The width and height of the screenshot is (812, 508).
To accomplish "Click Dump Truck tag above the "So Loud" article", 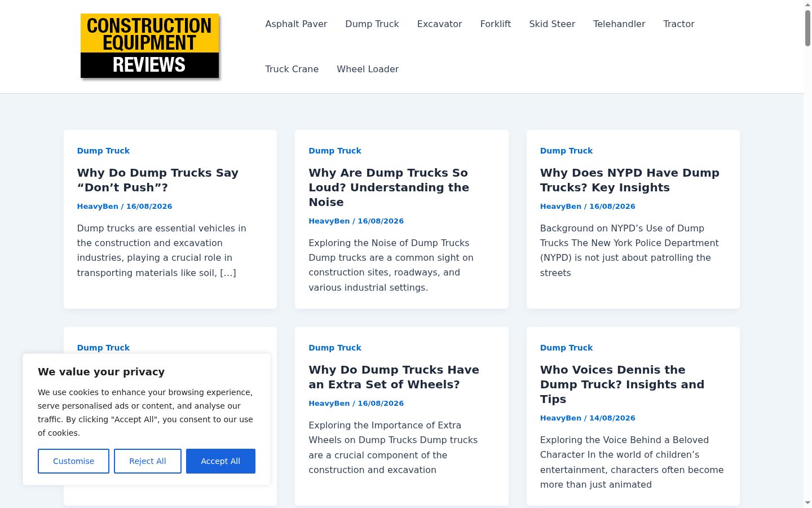I will tap(335, 151).
